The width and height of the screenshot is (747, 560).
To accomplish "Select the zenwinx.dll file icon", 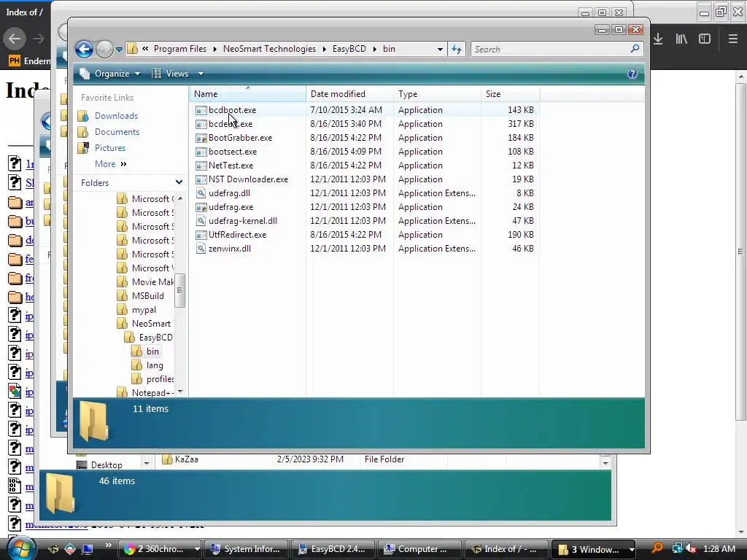I will click(x=201, y=248).
